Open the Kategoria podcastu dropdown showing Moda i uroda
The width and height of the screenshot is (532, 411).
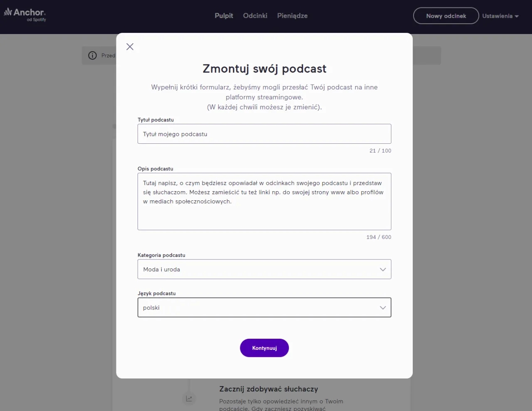point(264,269)
